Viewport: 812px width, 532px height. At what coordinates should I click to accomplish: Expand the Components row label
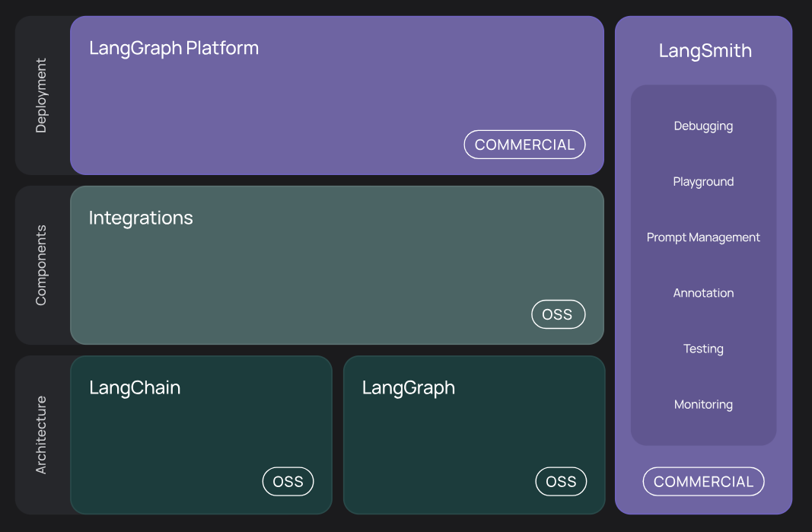pos(41,266)
